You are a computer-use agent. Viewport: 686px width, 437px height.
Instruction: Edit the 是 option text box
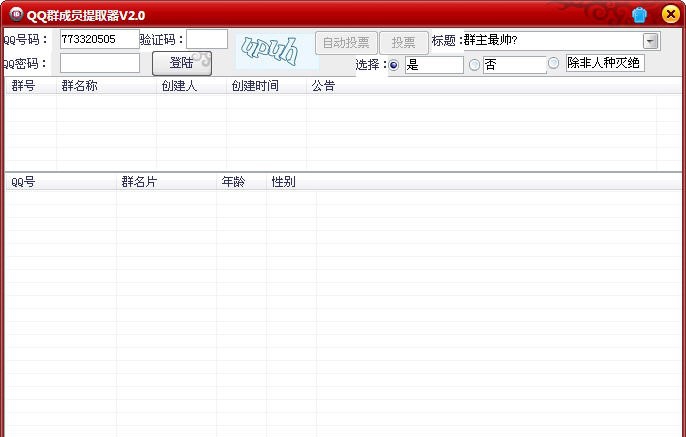(x=434, y=65)
